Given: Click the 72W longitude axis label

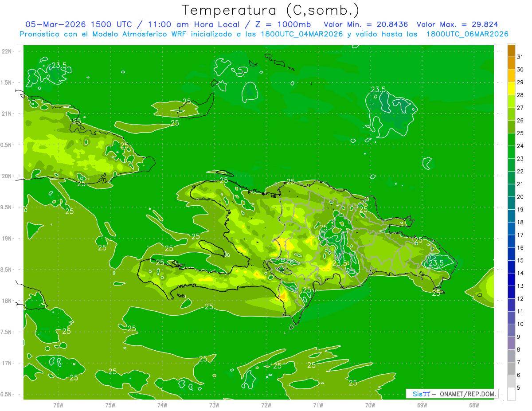Looking at the screenshot, I should click(x=266, y=405).
